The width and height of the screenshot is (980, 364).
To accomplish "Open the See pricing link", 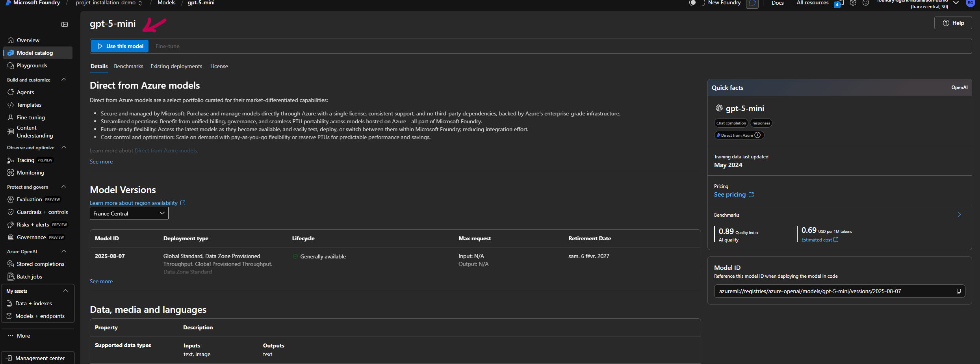I will [x=734, y=195].
